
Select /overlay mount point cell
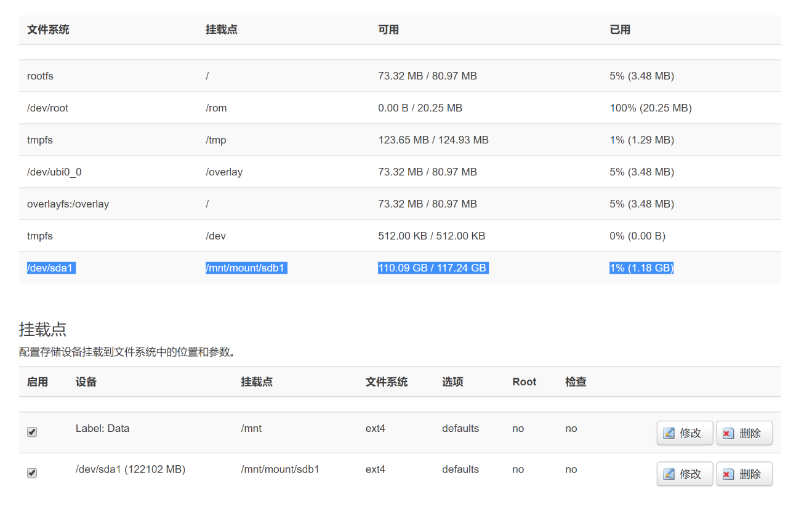[224, 172]
